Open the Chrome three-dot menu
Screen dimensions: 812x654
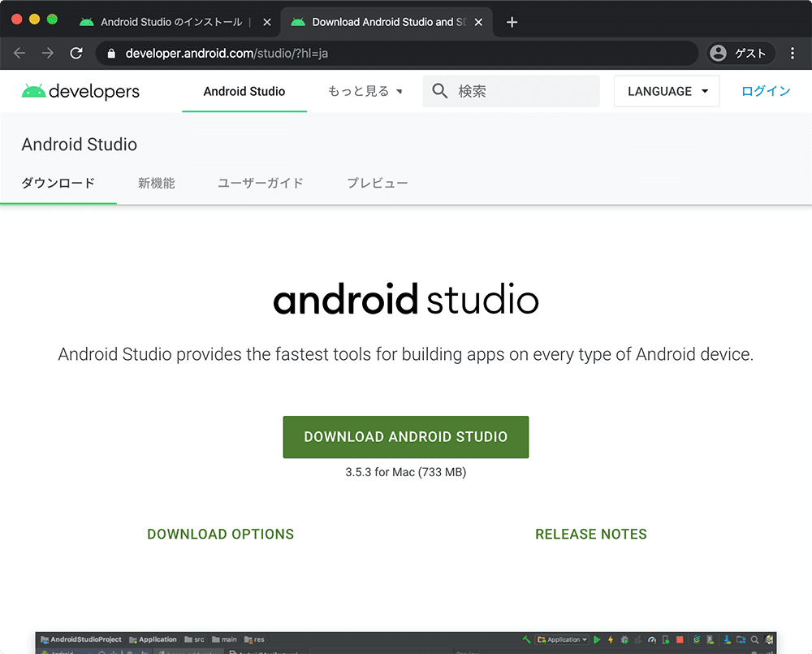pyautogui.click(x=793, y=53)
